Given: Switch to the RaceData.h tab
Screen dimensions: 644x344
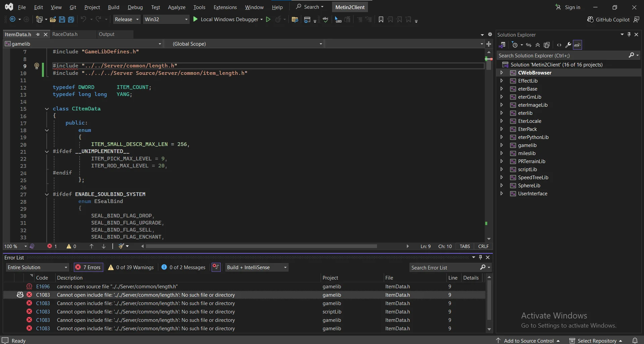Looking at the screenshot, I should (65, 34).
